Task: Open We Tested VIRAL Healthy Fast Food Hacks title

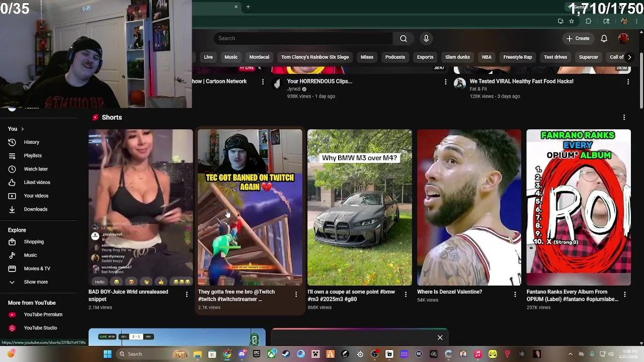Action: tap(521, 81)
